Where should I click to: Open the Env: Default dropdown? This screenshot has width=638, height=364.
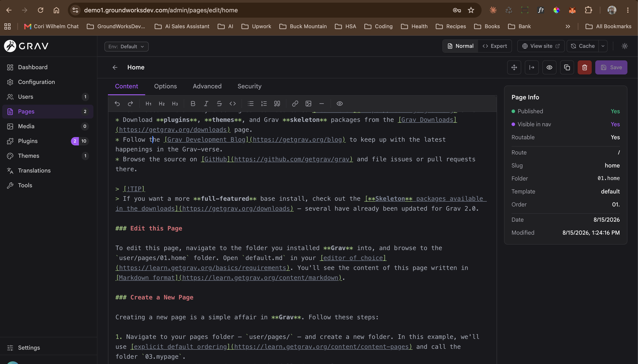[x=126, y=46]
